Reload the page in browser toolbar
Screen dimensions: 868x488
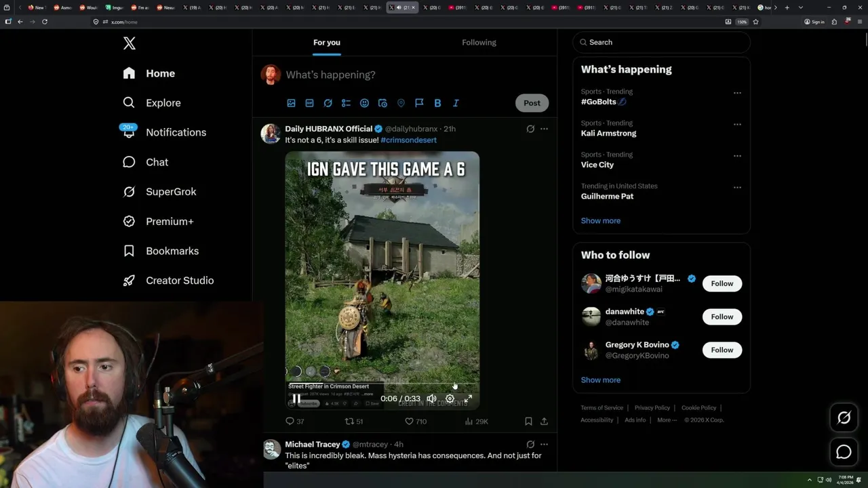click(x=45, y=22)
